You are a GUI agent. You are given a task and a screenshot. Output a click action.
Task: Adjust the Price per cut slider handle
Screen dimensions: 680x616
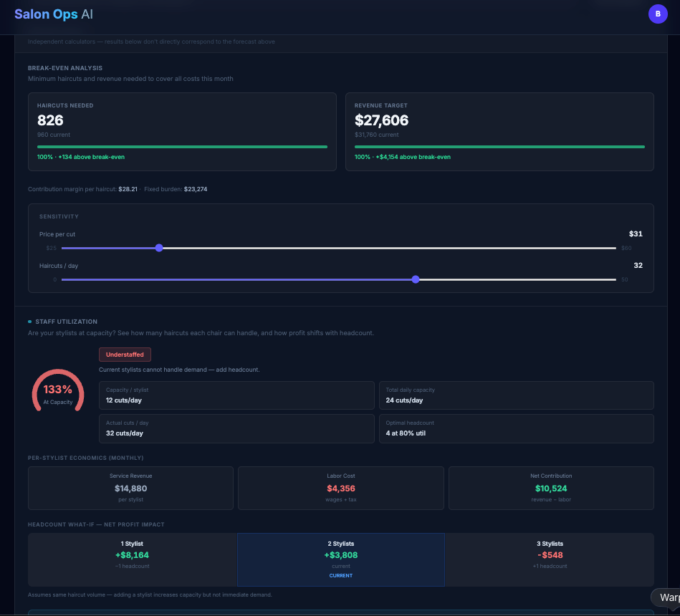tap(159, 248)
